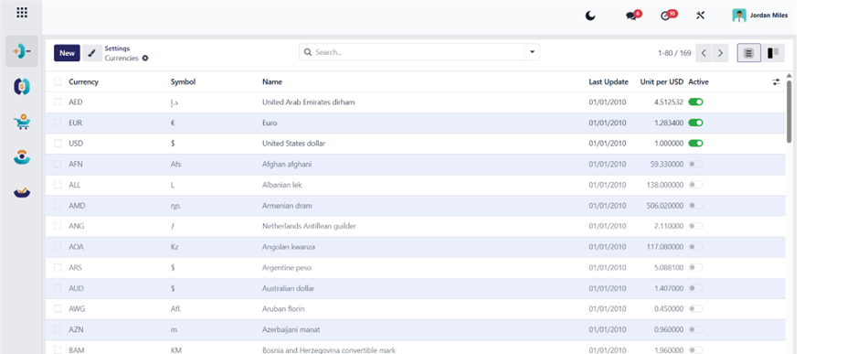Check the AOA row checkbox
Viewport: 868px width, 354px height.
[58, 247]
